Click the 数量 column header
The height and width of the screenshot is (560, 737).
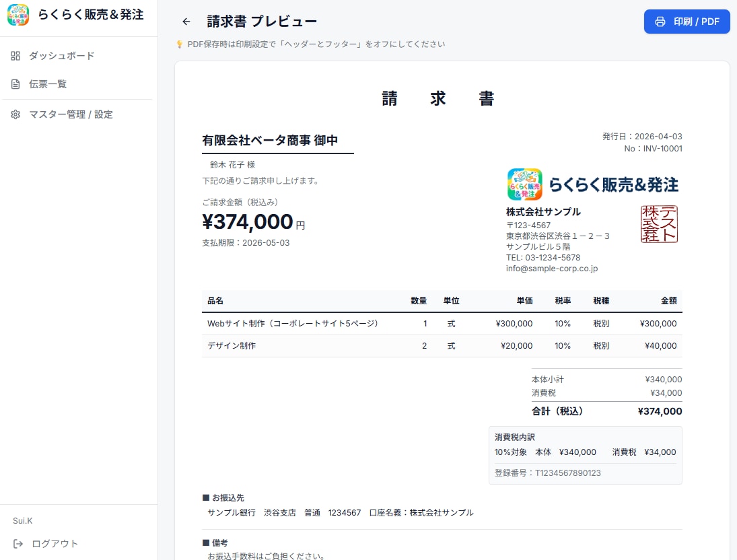point(419,301)
